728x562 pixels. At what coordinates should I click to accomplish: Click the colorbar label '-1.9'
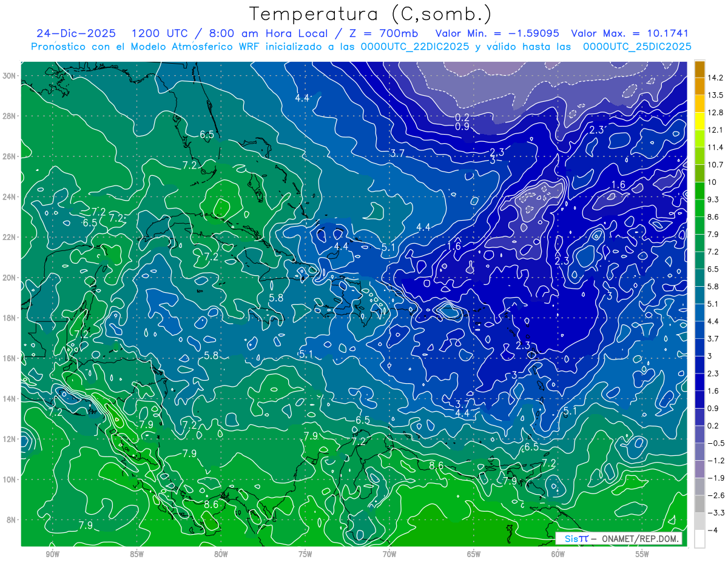[x=716, y=478]
